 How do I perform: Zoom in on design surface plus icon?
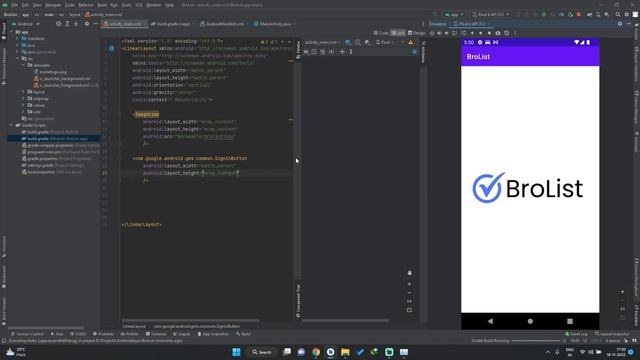pyautogui.click(x=409, y=284)
